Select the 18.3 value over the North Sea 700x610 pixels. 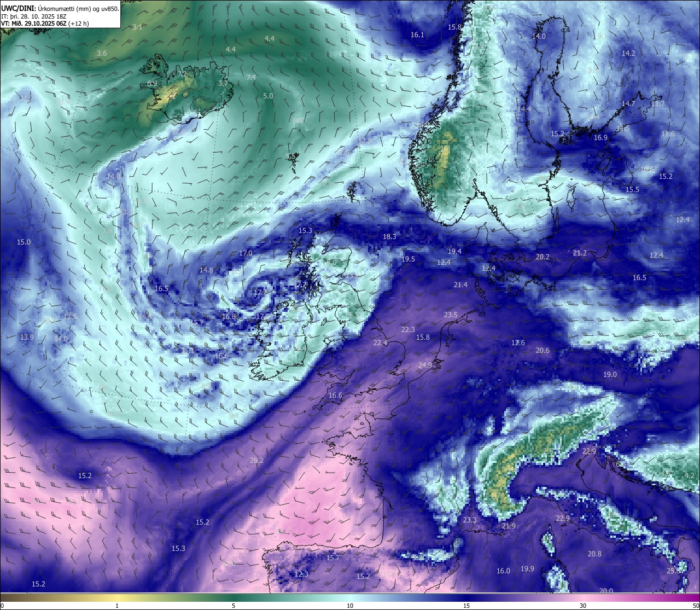point(389,236)
